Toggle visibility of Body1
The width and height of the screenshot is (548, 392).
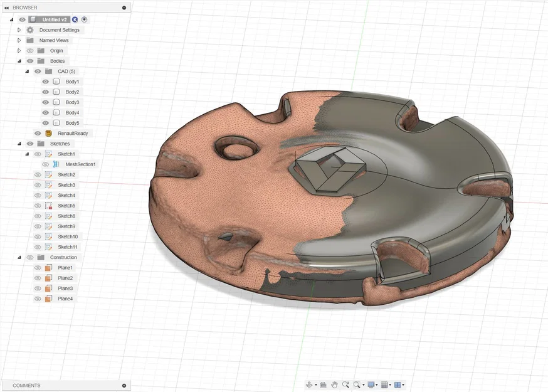pos(45,82)
